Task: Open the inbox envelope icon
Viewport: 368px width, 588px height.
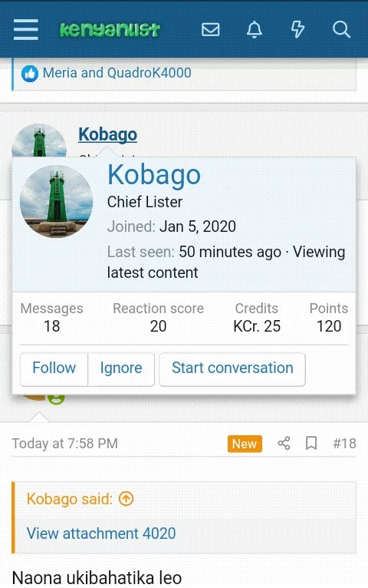Action: [x=210, y=29]
